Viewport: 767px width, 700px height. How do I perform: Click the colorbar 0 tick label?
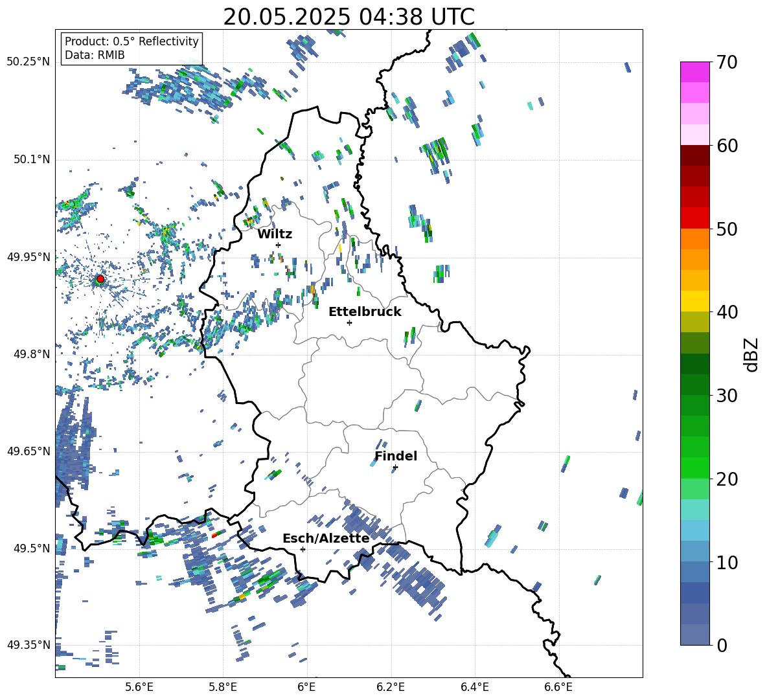[722, 645]
